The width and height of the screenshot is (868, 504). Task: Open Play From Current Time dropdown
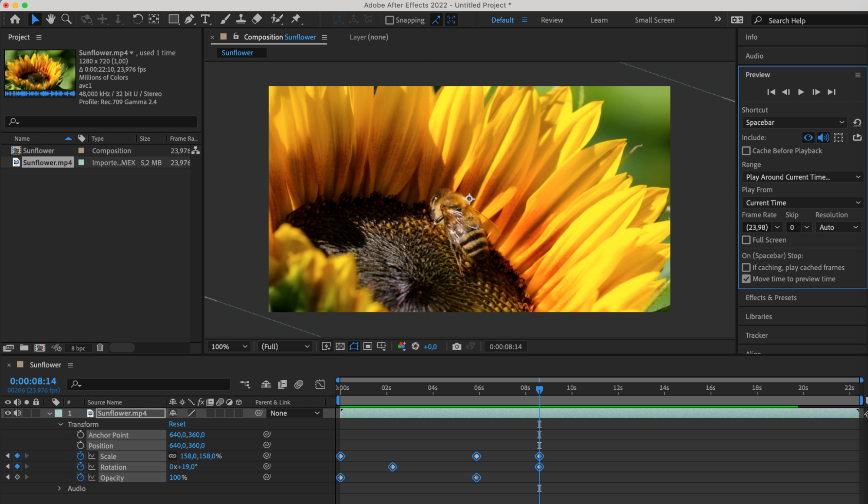pos(802,203)
